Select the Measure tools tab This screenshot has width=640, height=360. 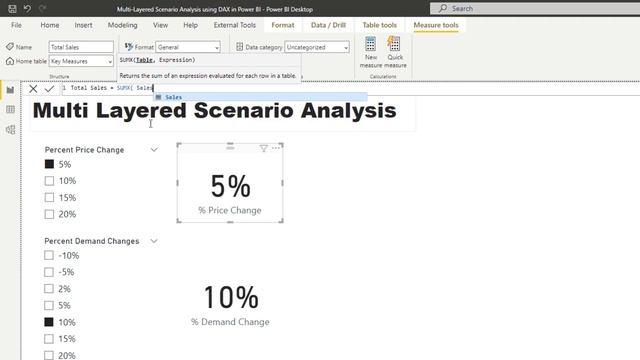coord(436,25)
